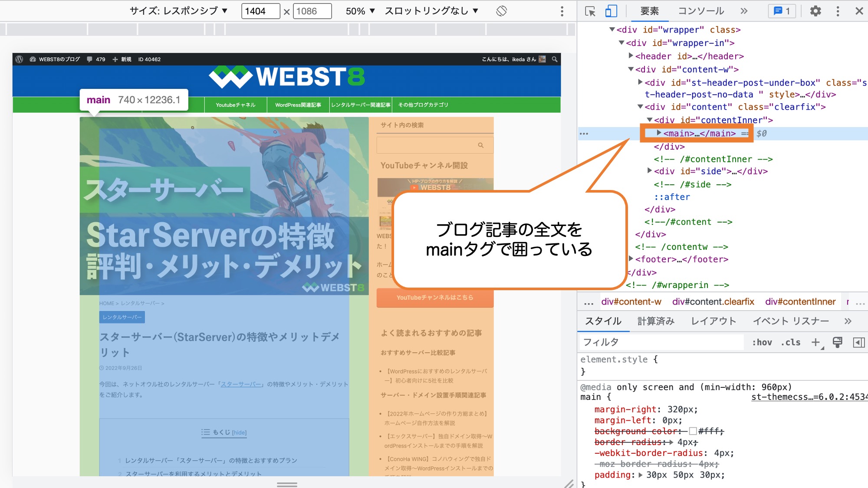Screen dimensions: 868x488
Task: Select the Styles (スタイル) tab
Action: pos(603,321)
